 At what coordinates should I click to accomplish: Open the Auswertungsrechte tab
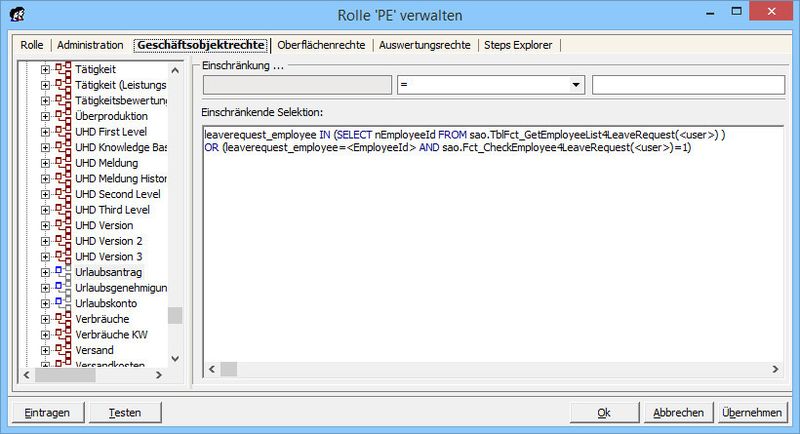click(x=424, y=45)
